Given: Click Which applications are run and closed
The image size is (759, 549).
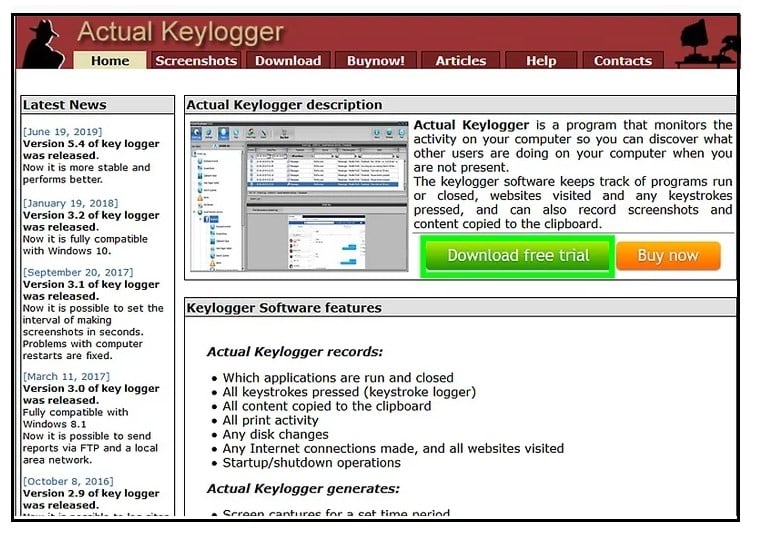Looking at the screenshot, I should coord(338,378).
